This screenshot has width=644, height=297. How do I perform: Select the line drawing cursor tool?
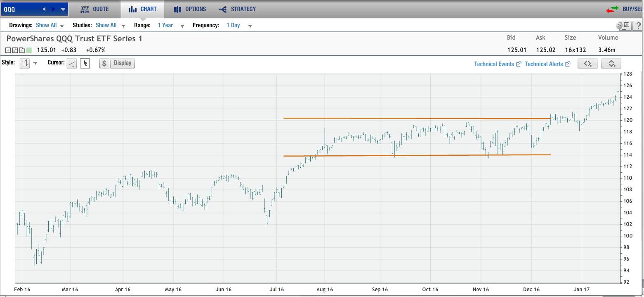(72, 63)
